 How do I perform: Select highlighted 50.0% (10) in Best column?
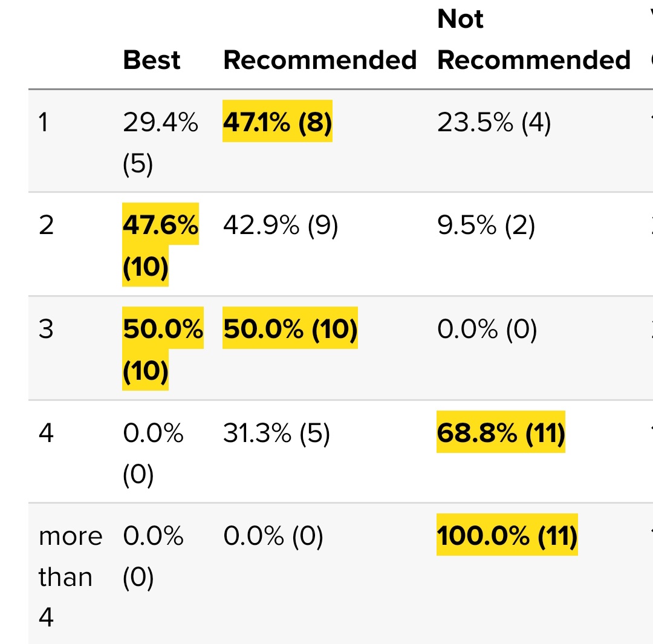coord(163,349)
